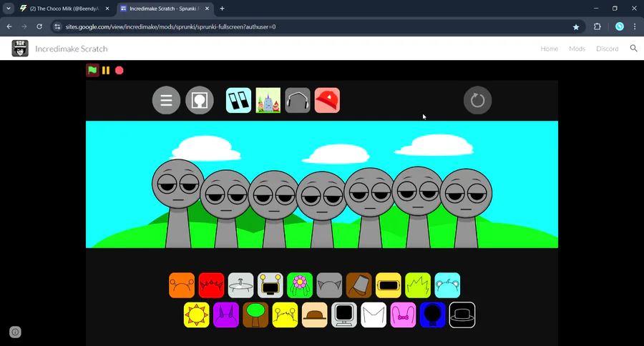Image resolution: width=644 pixels, height=346 pixels.
Task: Open the Discord navigation link
Action: click(607, 49)
